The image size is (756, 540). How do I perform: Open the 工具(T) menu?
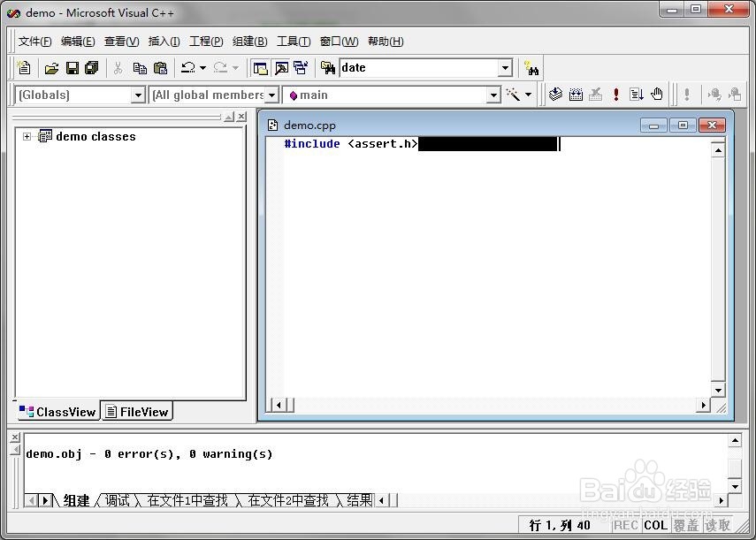coord(294,42)
